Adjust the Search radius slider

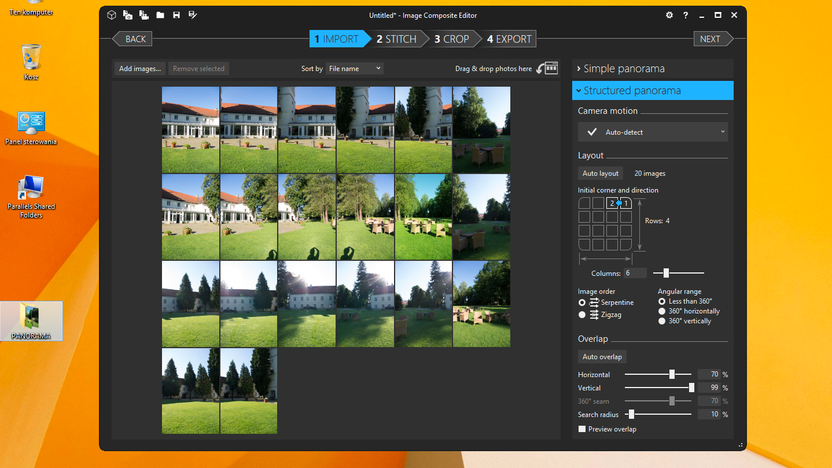pos(631,414)
